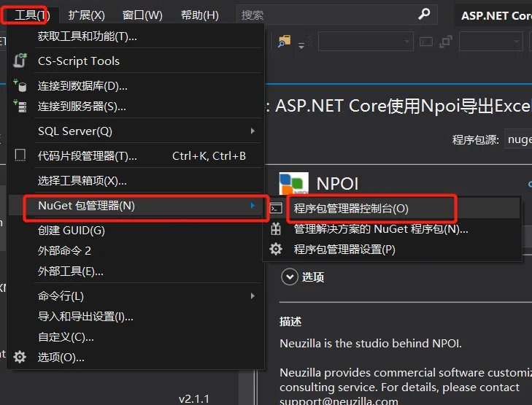This screenshot has width=532, height=405.
Task: Open 命令行(L) submenu
Action: [136, 296]
